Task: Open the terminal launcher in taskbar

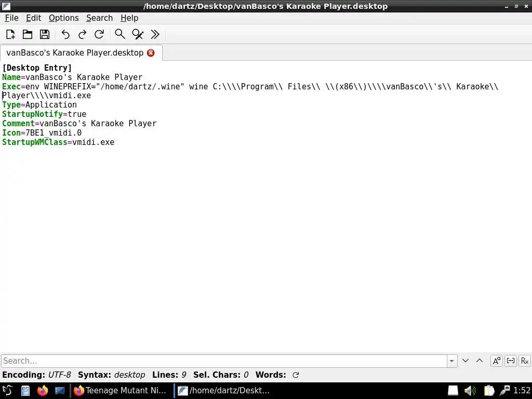Action: [60, 391]
